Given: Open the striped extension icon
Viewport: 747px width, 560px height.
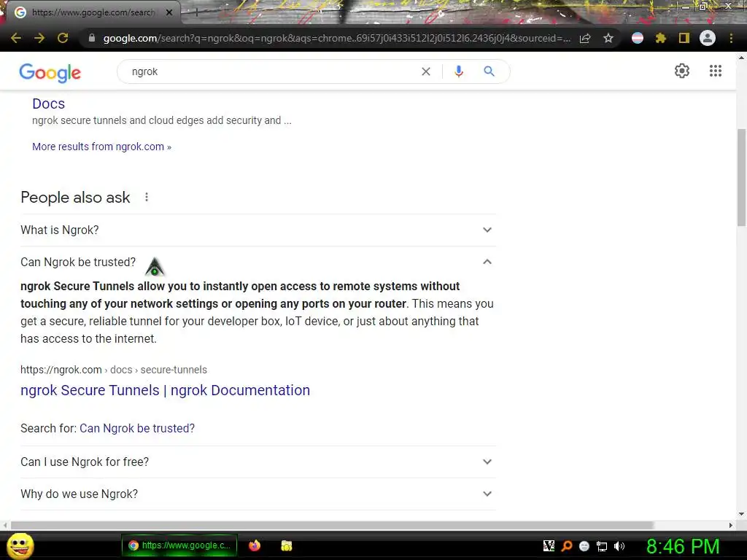Looking at the screenshot, I should pyautogui.click(x=638, y=38).
